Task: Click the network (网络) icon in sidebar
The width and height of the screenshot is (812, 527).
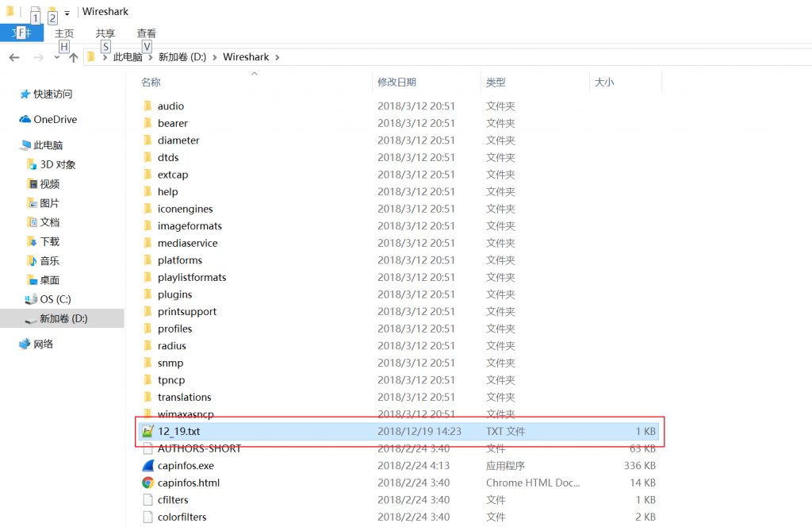Action: [x=25, y=344]
